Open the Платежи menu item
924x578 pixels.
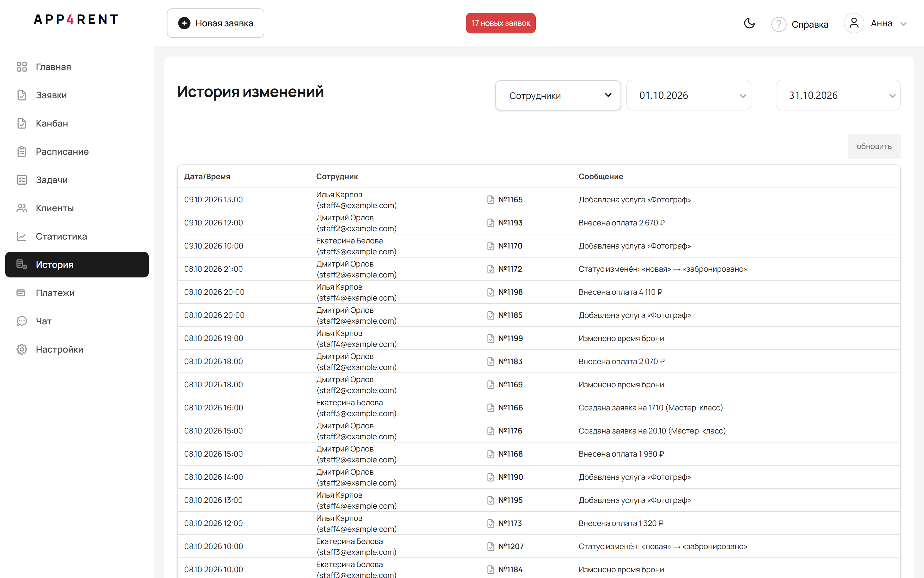click(x=77, y=293)
